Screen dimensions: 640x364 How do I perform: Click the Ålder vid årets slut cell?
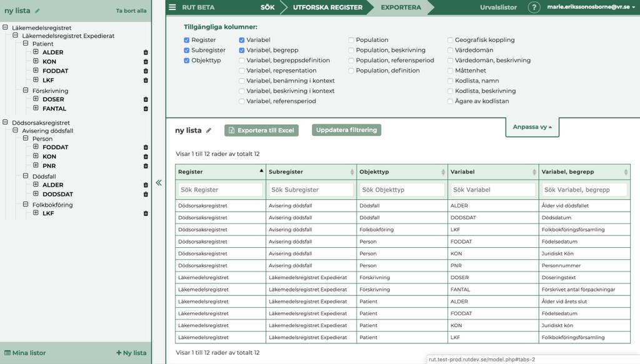pyautogui.click(x=584, y=302)
